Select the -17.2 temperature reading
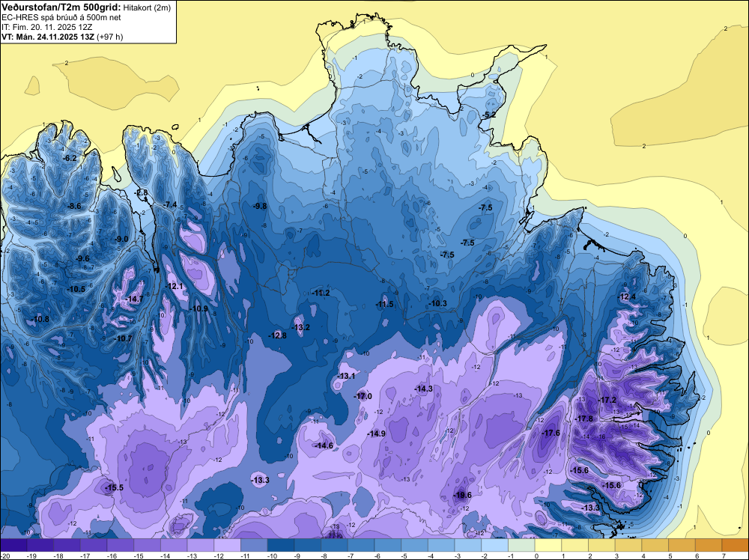Image resolution: width=749 pixels, height=560 pixels. point(607,400)
